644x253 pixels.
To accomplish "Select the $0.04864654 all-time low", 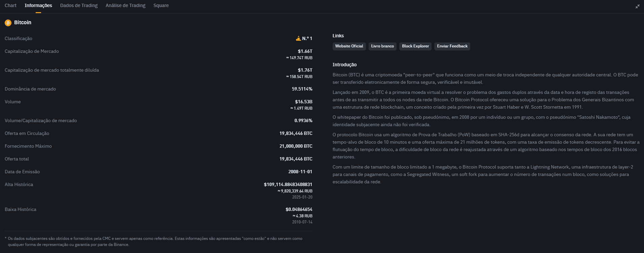I will click(299, 209).
